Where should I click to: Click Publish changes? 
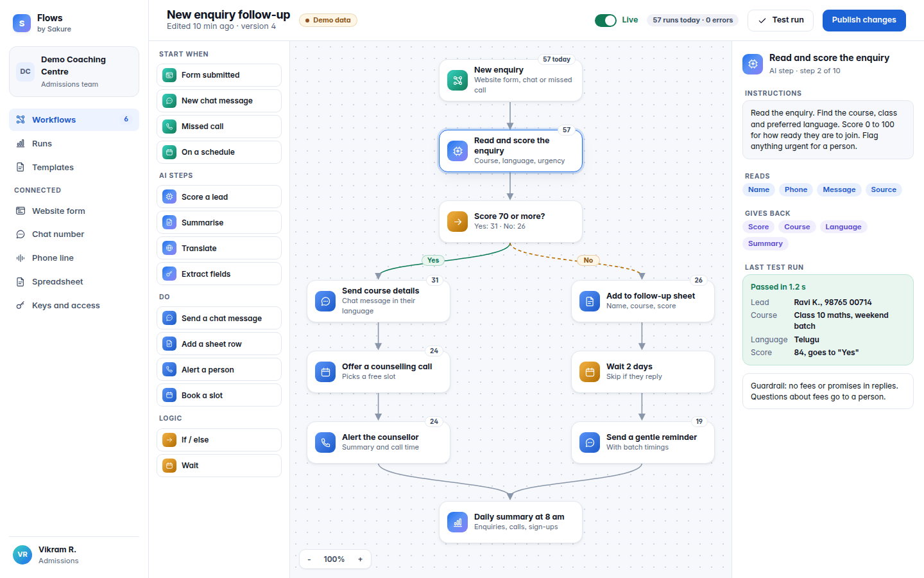(x=864, y=20)
